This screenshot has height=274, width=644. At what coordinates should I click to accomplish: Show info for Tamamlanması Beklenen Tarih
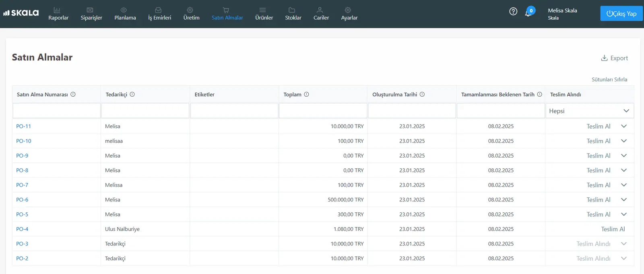[540, 94]
